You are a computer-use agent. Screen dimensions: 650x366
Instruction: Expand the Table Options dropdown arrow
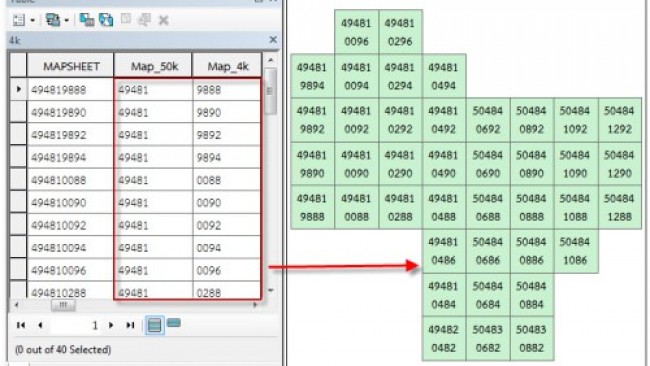point(32,20)
